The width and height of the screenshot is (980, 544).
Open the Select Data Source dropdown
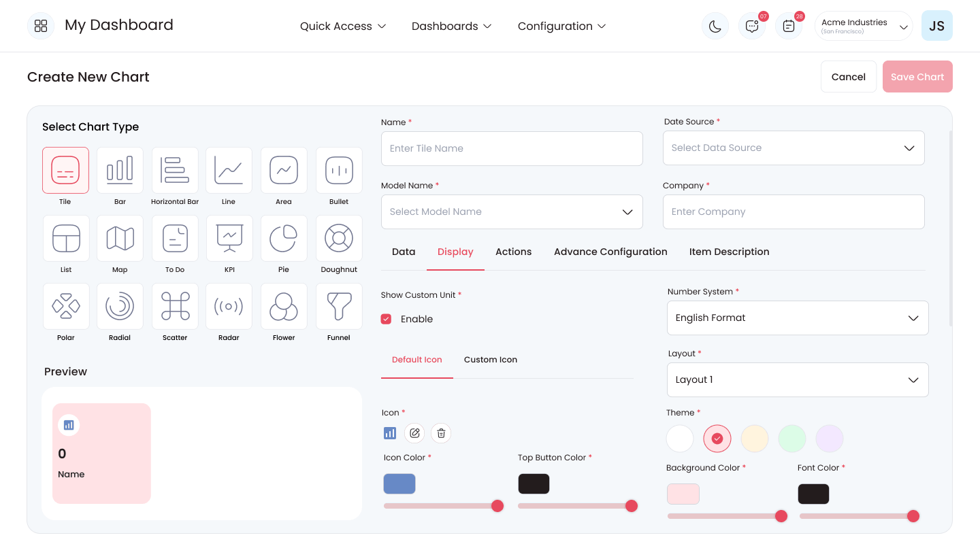[x=794, y=148]
